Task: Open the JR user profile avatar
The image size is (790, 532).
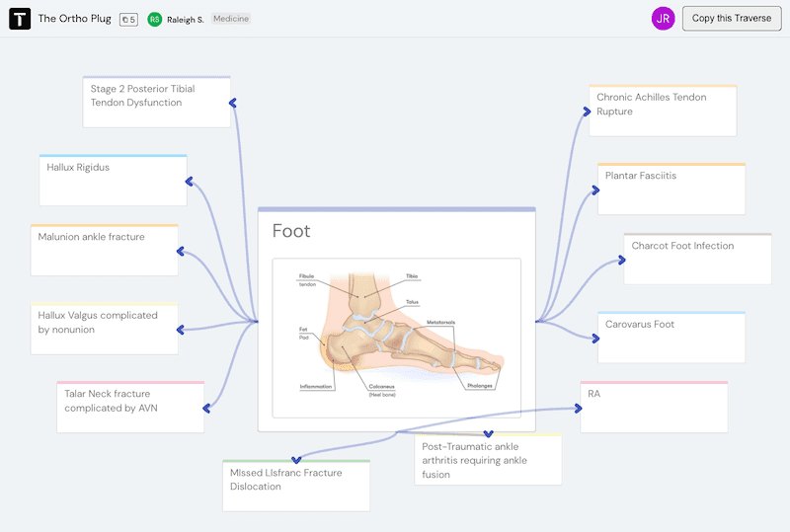Action: point(664,18)
